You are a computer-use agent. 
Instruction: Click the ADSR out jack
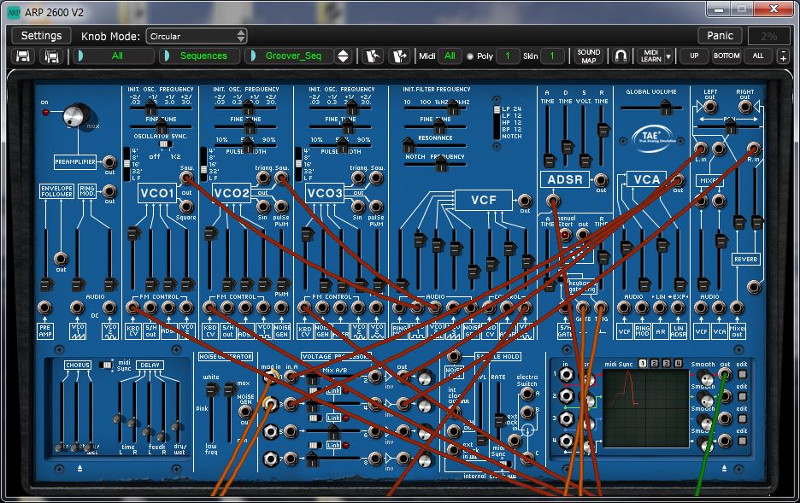click(x=601, y=180)
